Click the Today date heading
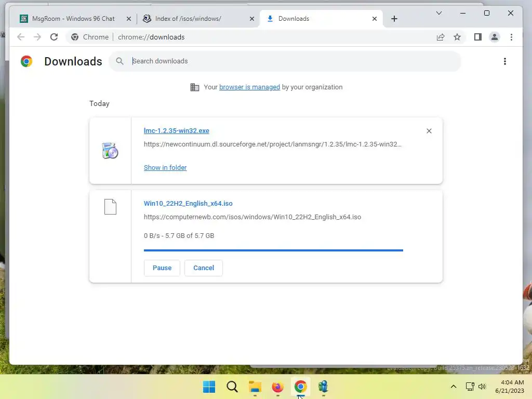 click(99, 103)
